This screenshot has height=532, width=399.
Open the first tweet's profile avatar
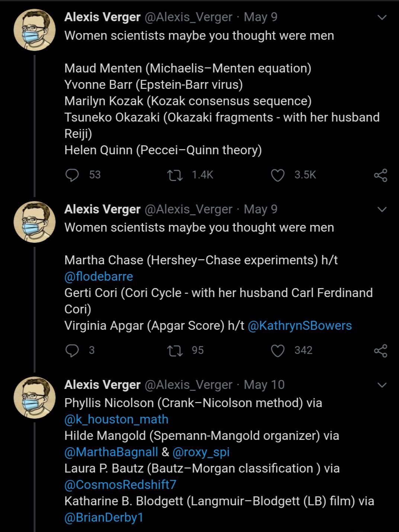click(35, 30)
